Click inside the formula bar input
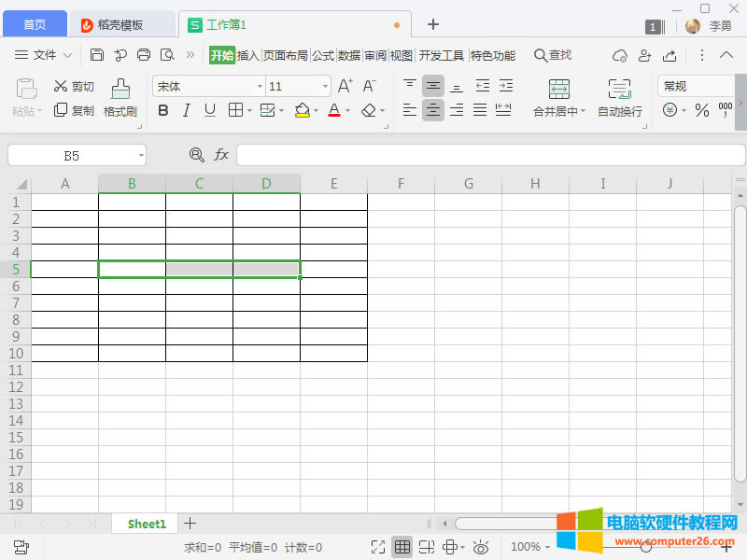This screenshot has width=747, height=560. tap(490, 155)
